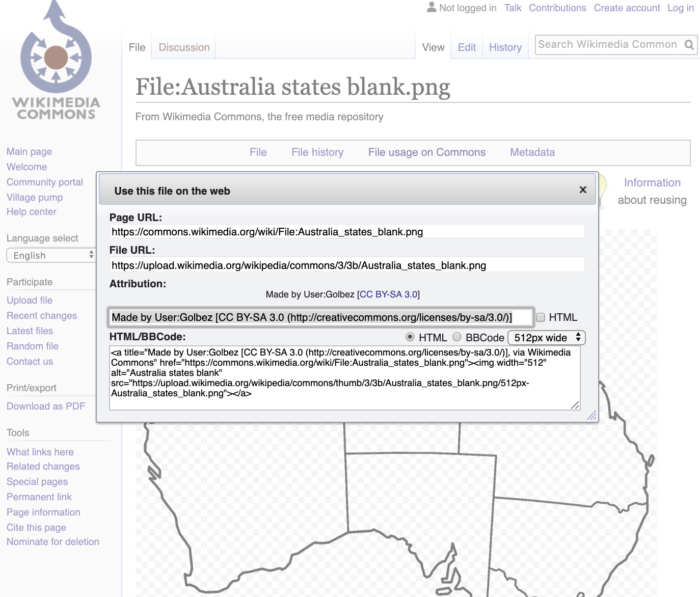
Task: Jump to File usage on Commons
Action: 427,152
